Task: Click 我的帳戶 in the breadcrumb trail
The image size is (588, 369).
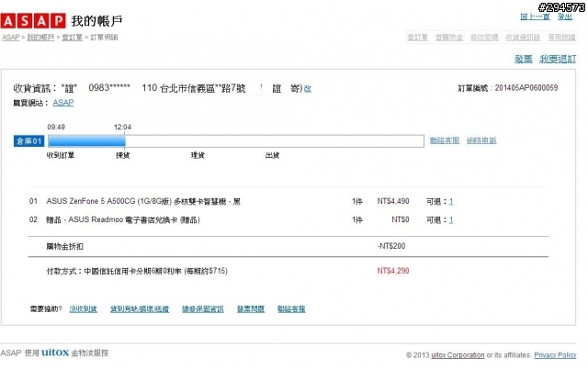Action: pyautogui.click(x=40, y=38)
